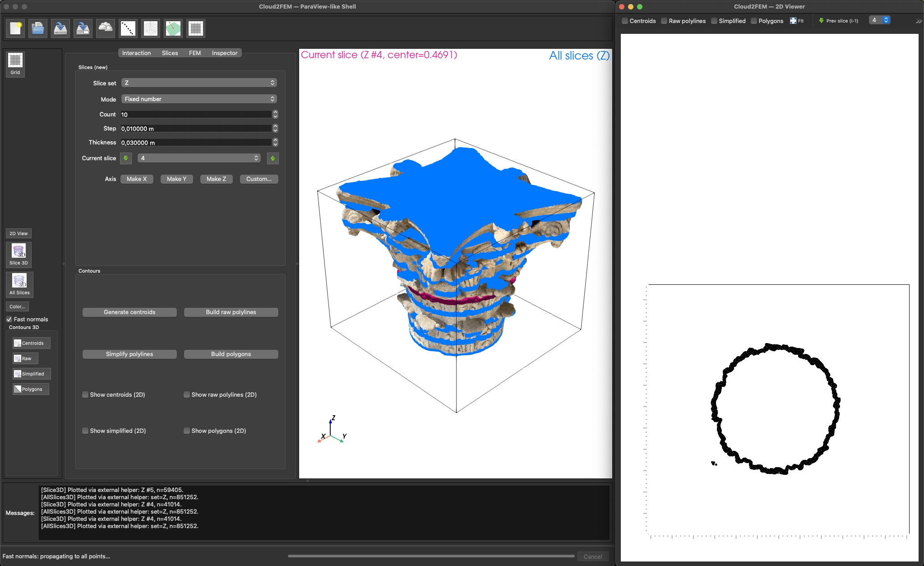Open the All Slices 3D icon
Image resolution: width=924 pixels, height=566 pixels.
[19, 284]
